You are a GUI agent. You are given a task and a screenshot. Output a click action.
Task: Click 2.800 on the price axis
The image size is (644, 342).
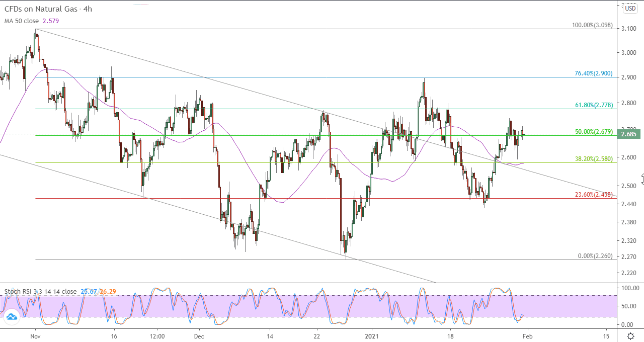click(x=630, y=103)
